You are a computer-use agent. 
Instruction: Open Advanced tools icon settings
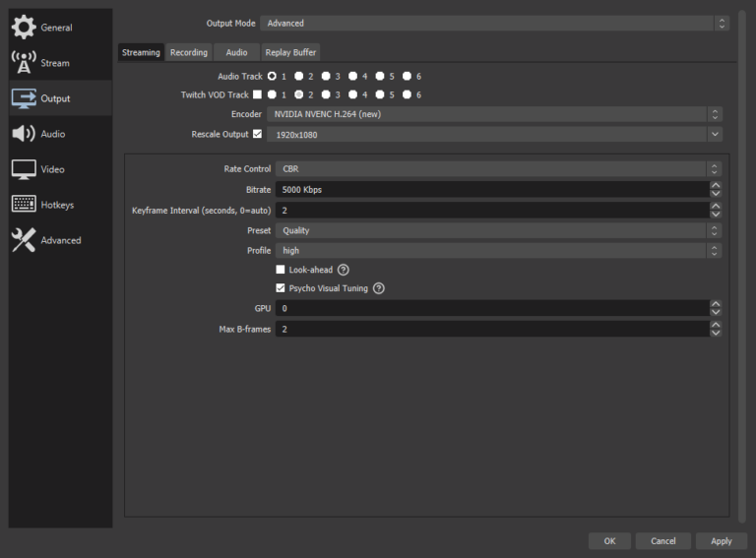coord(24,240)
